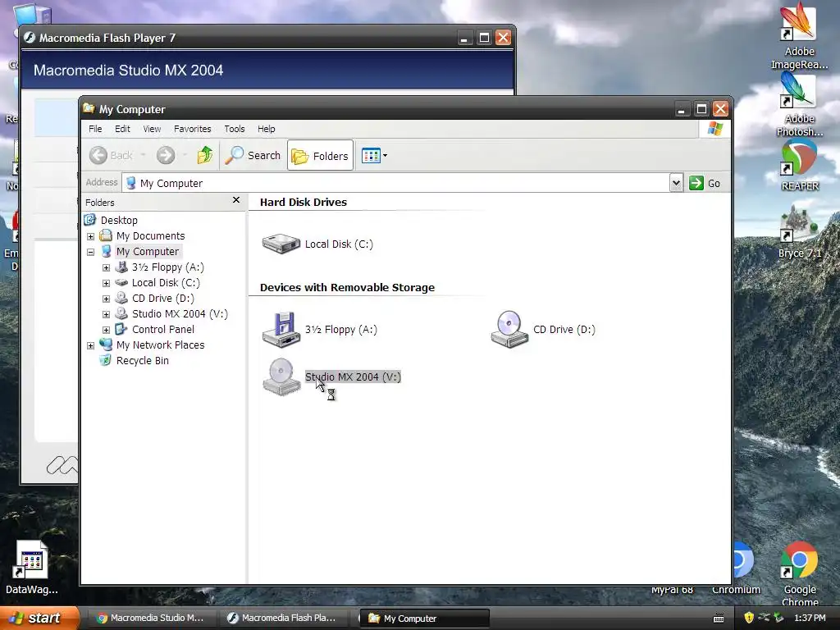The image size is (840, 630).
Task: Click the taskbar clock
Action: 810,618
